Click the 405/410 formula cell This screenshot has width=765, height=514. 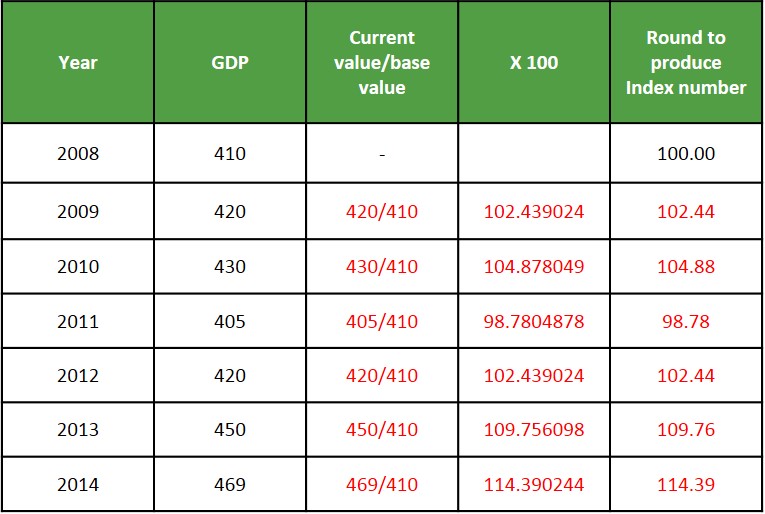tap(382, 321)
